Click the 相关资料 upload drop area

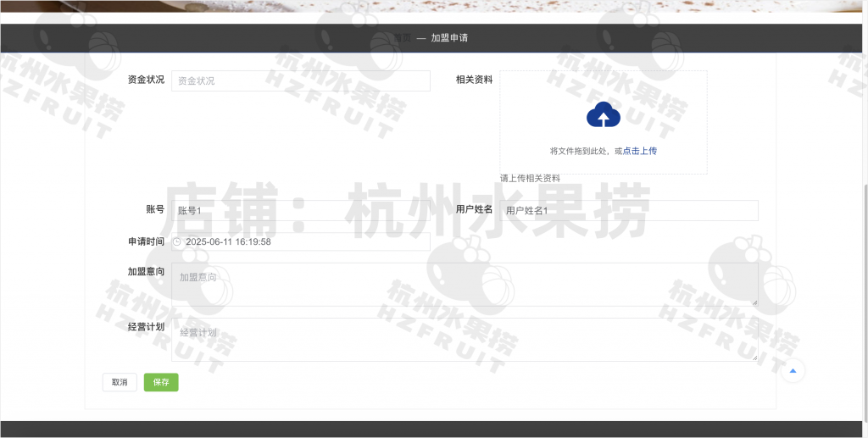604,122
